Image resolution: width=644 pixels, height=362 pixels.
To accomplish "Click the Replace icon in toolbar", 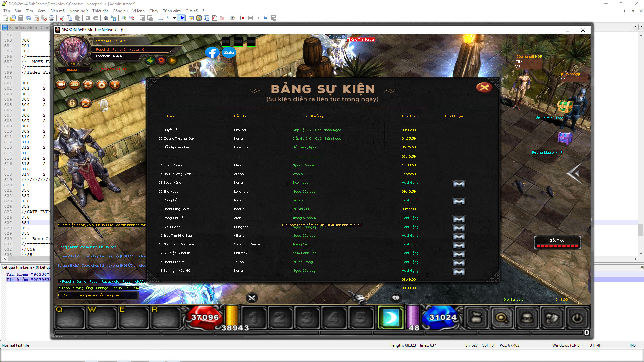I will point(114,18).
